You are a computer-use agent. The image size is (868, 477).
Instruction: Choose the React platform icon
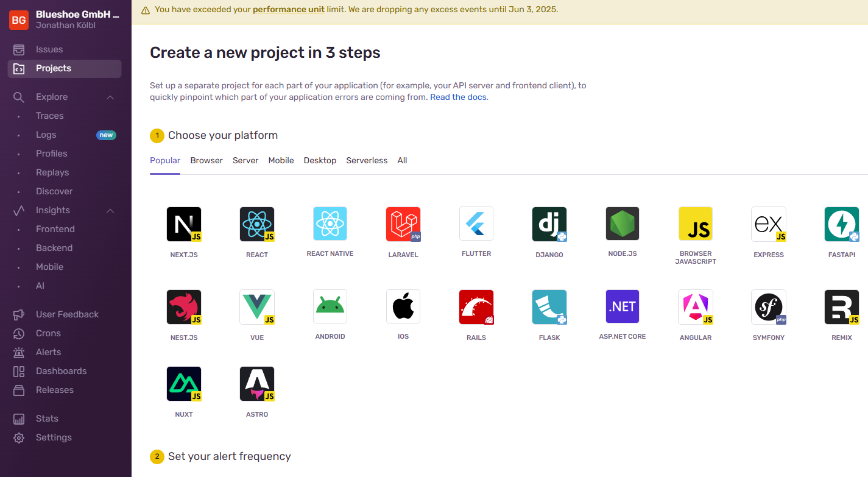[x=257, y=224]
